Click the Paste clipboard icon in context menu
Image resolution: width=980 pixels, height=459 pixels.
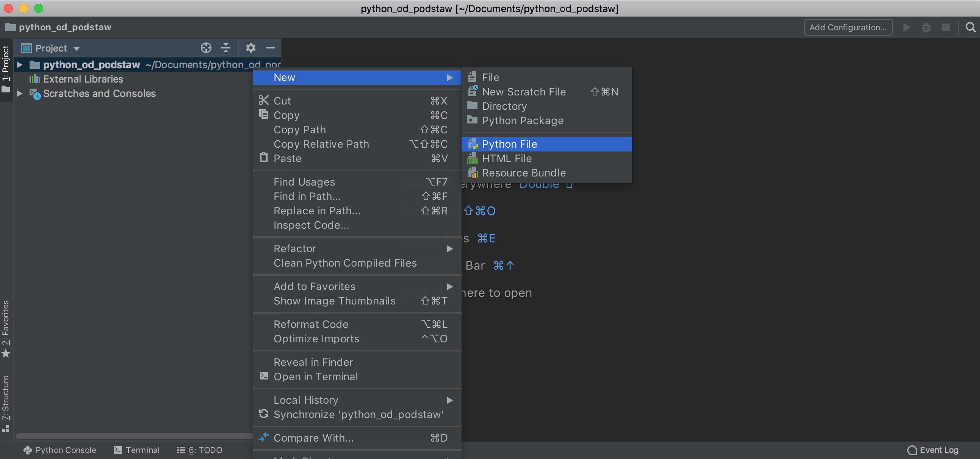tap(264, 158)
